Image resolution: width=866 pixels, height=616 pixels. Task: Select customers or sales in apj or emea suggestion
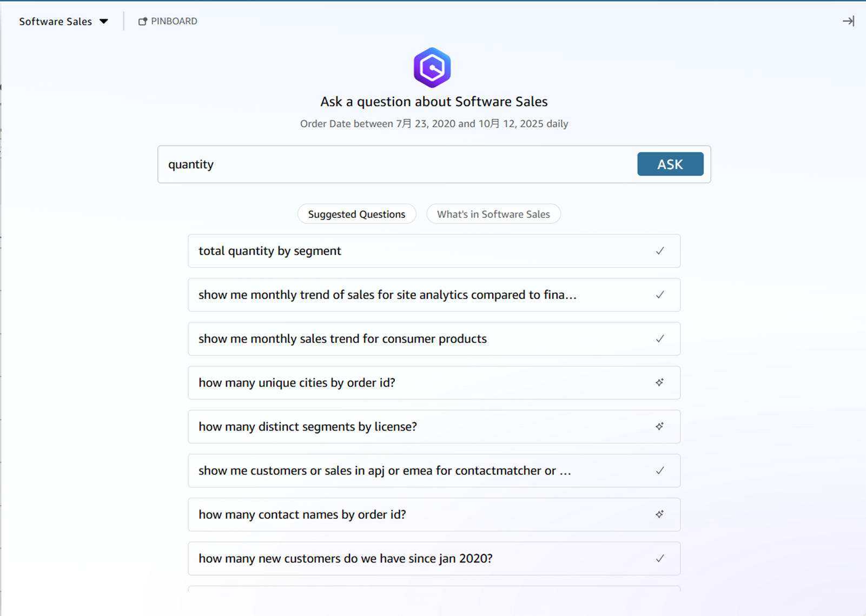[x=434, y=471]
